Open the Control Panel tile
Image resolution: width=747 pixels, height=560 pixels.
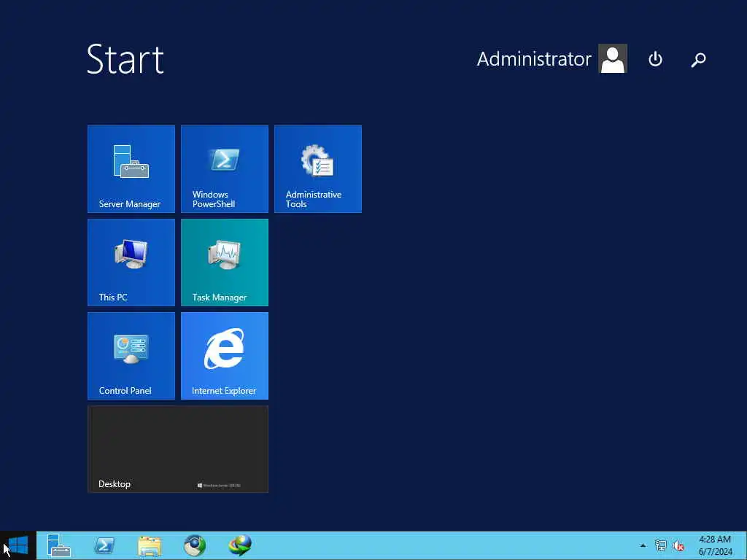[131, 356]
